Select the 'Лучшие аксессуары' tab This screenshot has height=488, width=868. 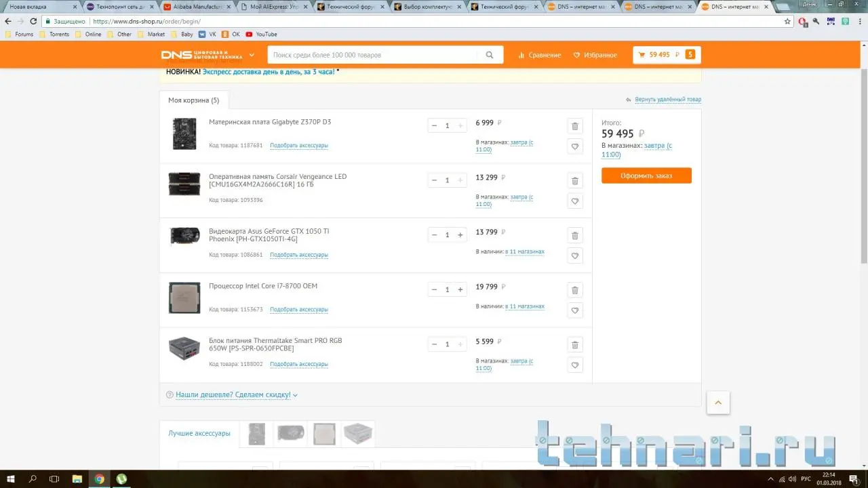pyautogui.click(x=199, y=433)
